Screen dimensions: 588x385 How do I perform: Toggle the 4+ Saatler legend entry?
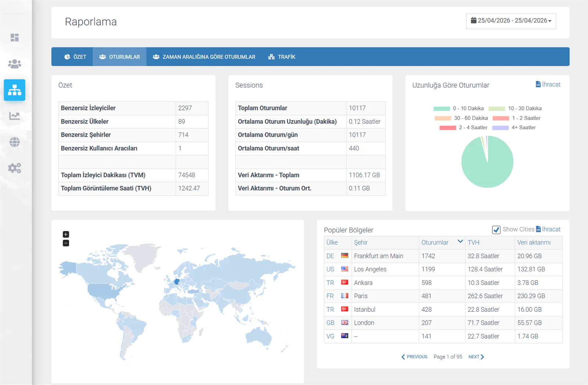(514, 128)
